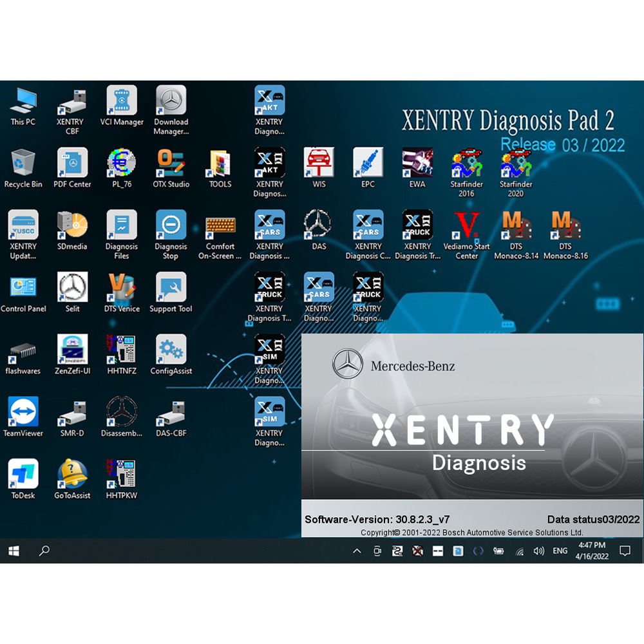Launch the PL_76 price list icon

coord(122,167)
